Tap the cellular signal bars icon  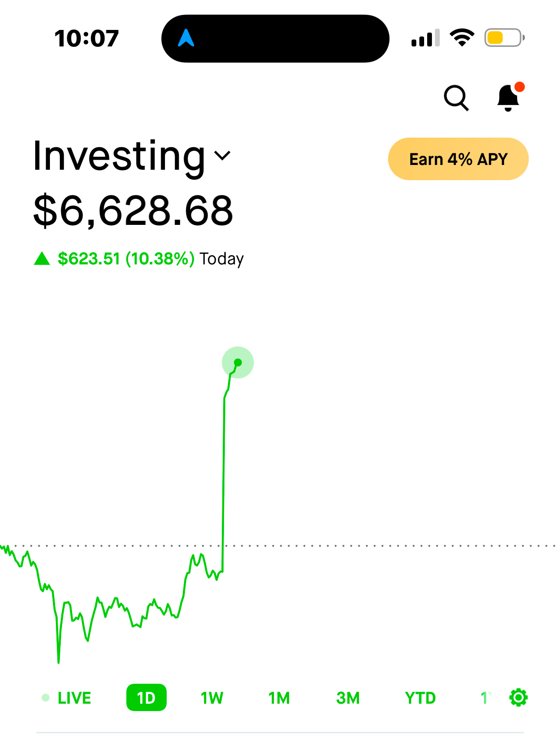425,38
